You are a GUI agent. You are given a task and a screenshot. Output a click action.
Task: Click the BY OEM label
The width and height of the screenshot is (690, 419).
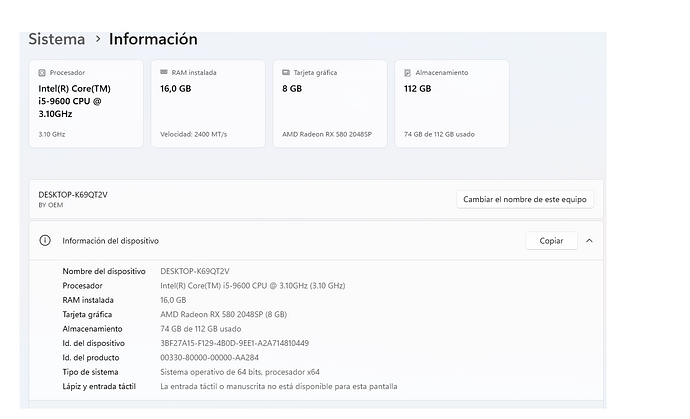pyautogui.click(x=51, y=205)
